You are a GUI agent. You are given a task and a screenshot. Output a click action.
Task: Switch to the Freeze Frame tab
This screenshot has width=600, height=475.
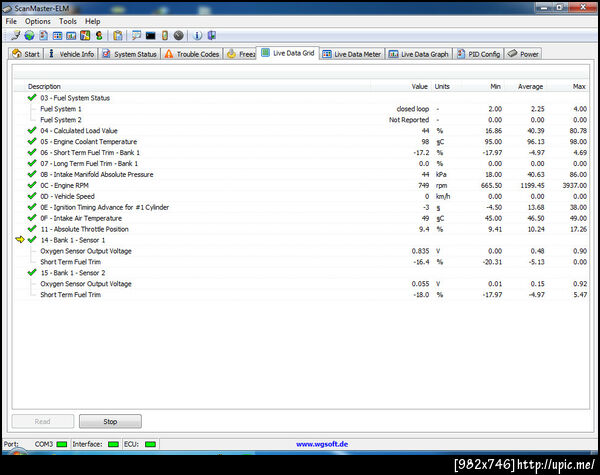240,54
